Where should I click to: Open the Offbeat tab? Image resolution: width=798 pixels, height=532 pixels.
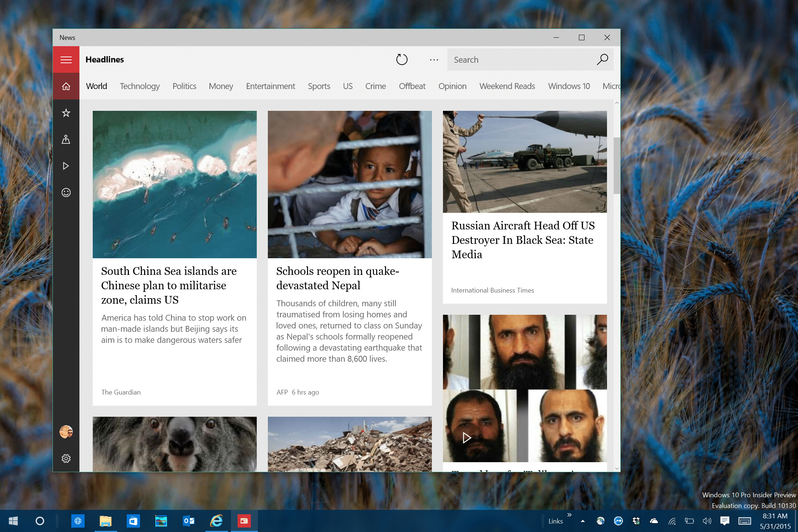[x=412, y=86]
